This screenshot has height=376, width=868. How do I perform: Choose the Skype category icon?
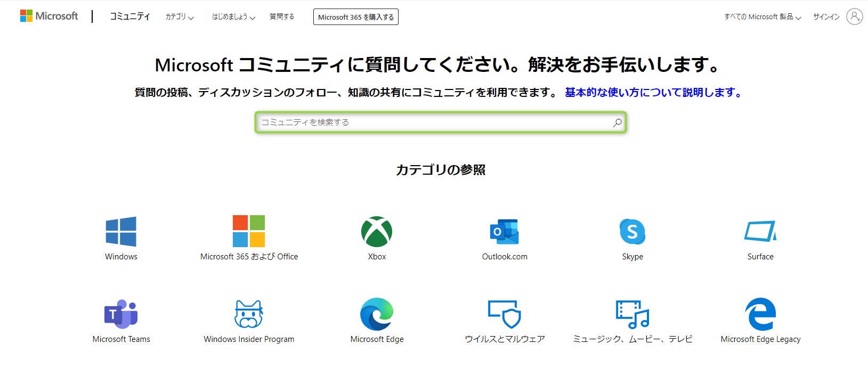(632, 232)
